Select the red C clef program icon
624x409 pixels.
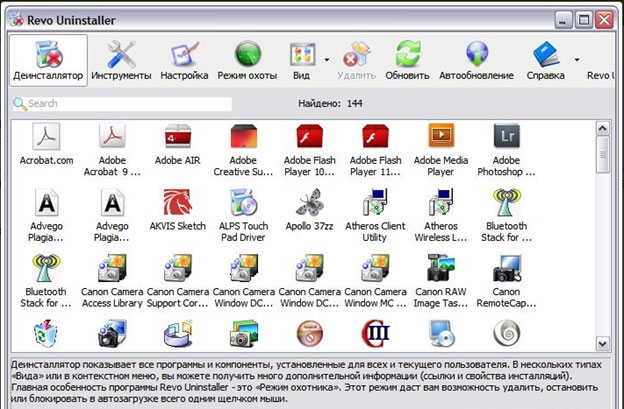(x=375, y=333)
